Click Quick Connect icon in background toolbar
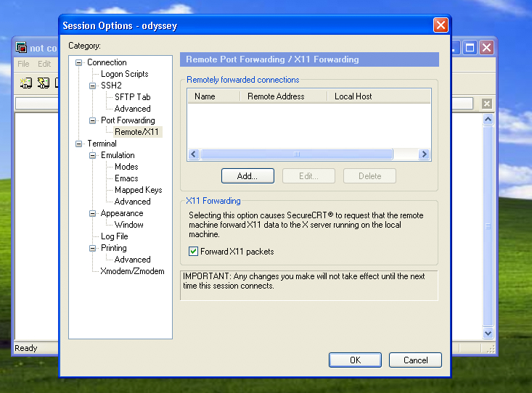Viewport: 532px width, 393px height. [43, 83]
